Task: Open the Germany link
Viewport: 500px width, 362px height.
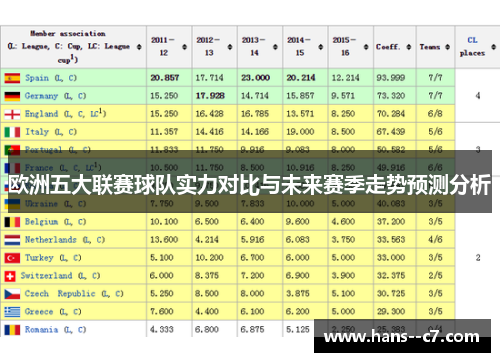Action: coord(41,96)
